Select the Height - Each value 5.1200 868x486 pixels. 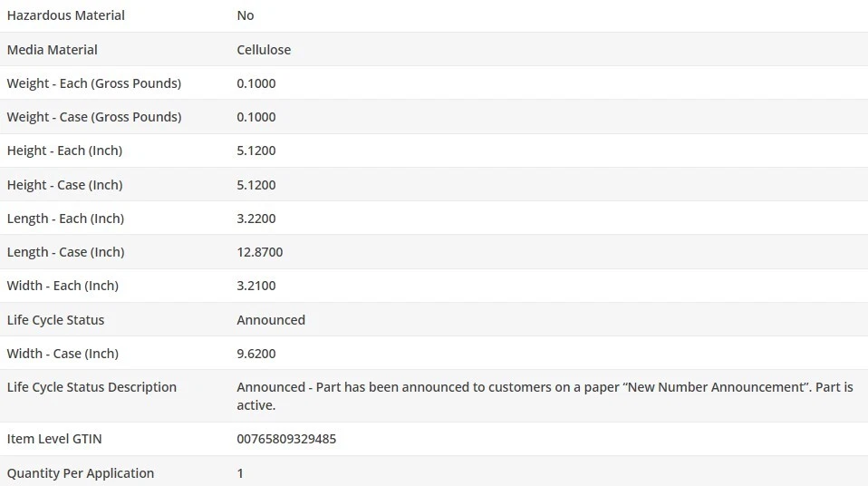tap(256, 151)
